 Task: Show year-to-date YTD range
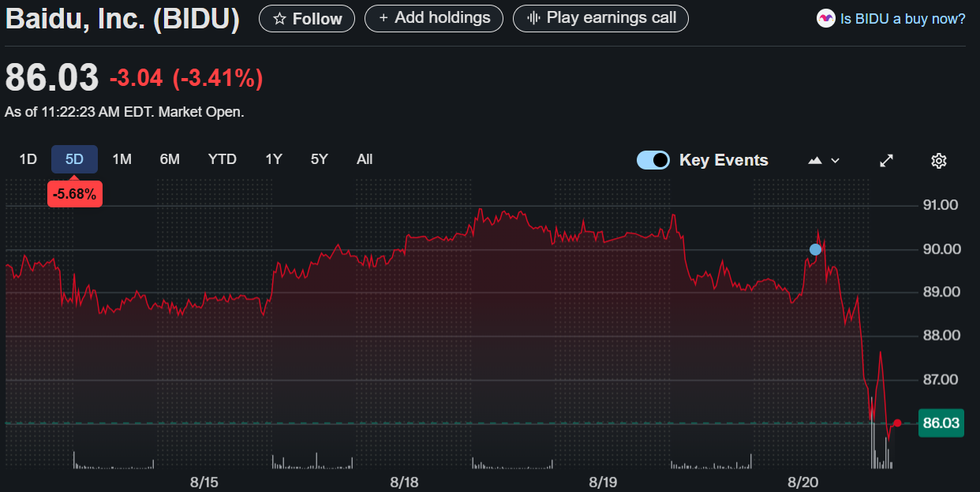pyautogui.click(x=223, y=159)
